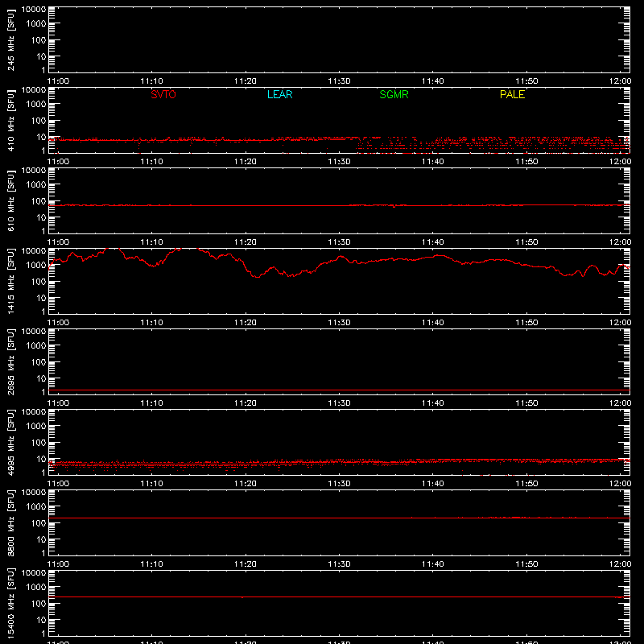Viewport: 644px width, 644px height.
Task: Click the 1000 y-axis label of 410 MHz panel
Action: click(36, 105)
